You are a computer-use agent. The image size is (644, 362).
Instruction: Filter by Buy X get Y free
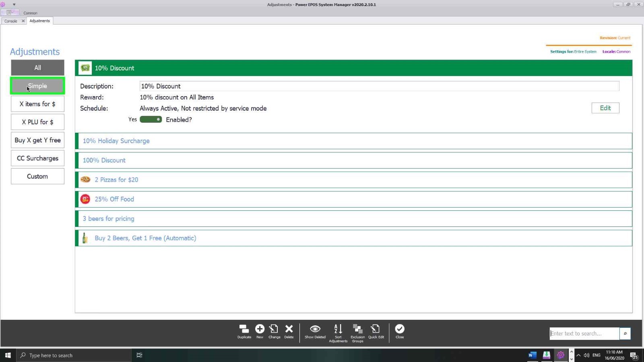[37, 140]
